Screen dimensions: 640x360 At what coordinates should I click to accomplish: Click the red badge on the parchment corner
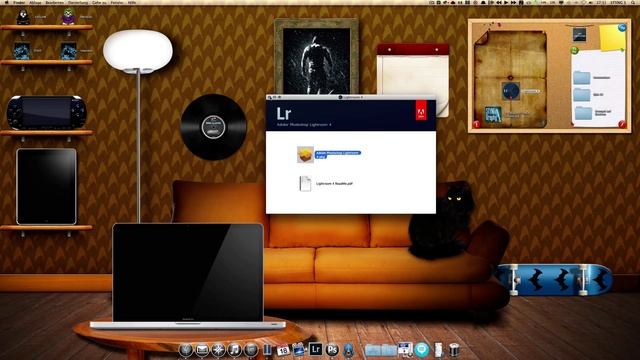coord(477,124)
